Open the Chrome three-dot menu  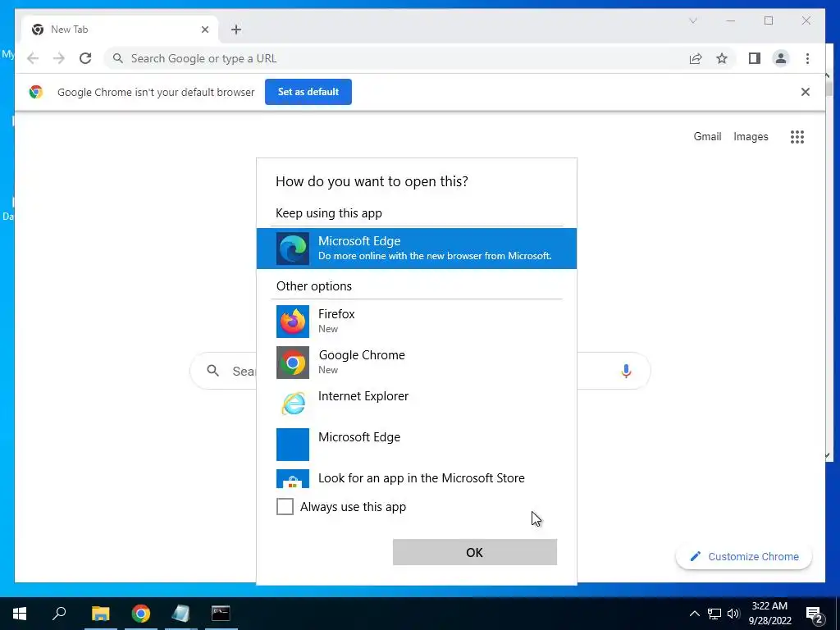tap(807, 58)
